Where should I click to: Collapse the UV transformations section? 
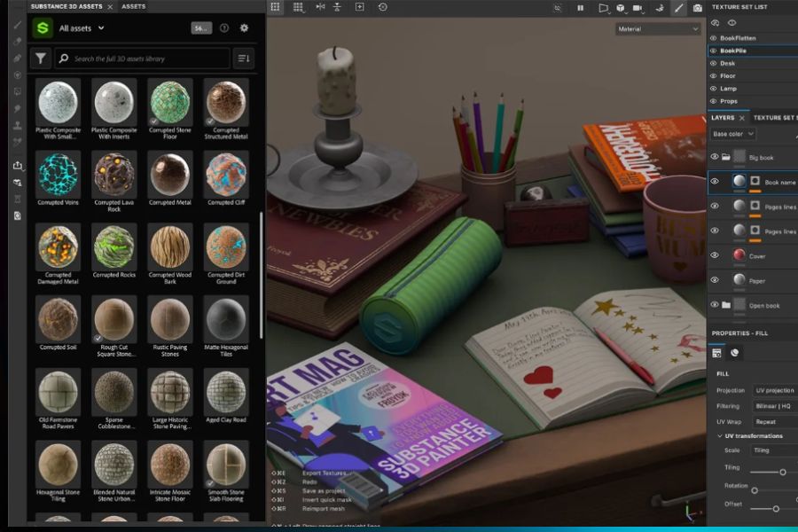click(x=720, y=436)
